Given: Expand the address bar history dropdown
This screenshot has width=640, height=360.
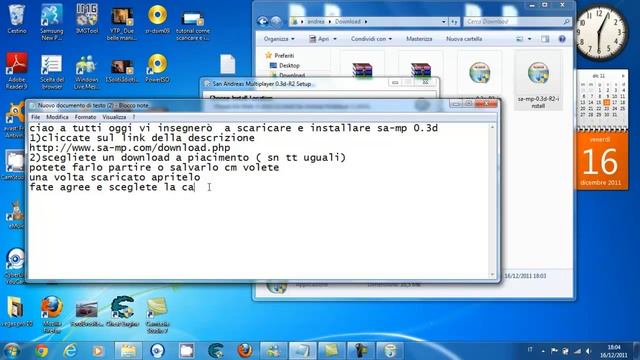Looking at the screenshot, I should 444,22.
